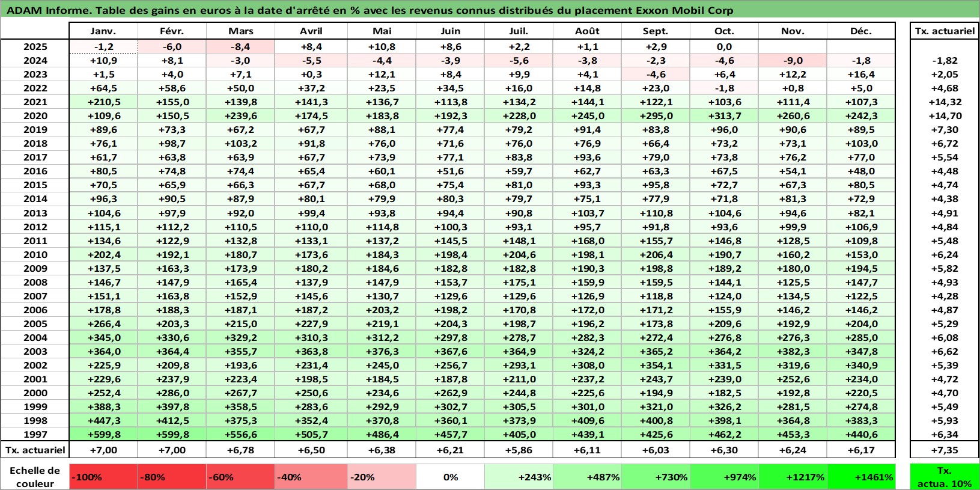Select the +447,3 cell for Janv. 1998

[103, 420]
